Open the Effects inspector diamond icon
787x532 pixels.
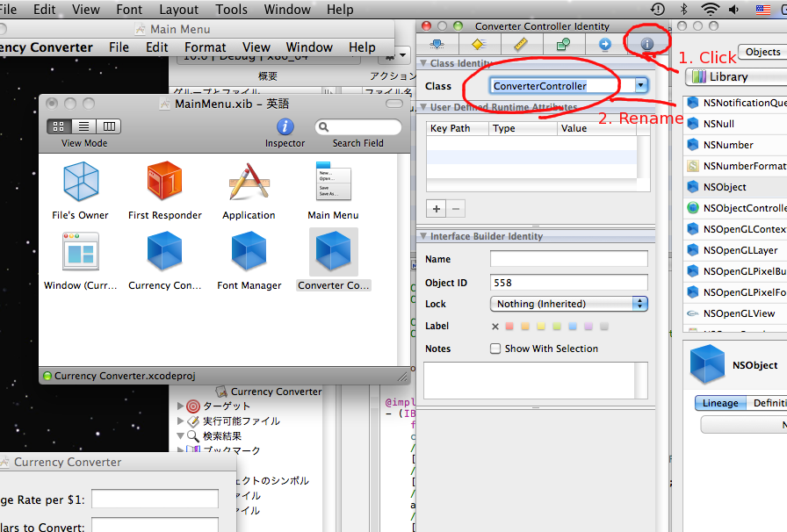point(479,44)
